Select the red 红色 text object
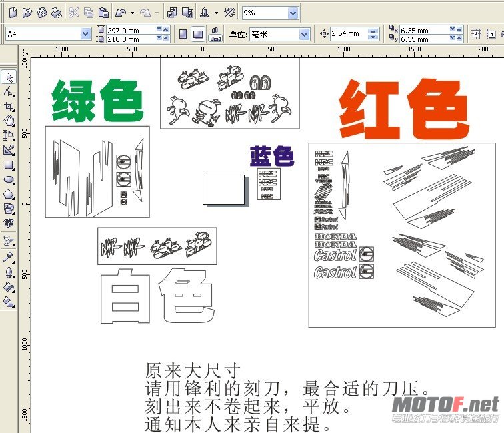504x433 pixels. pos(404,109)
